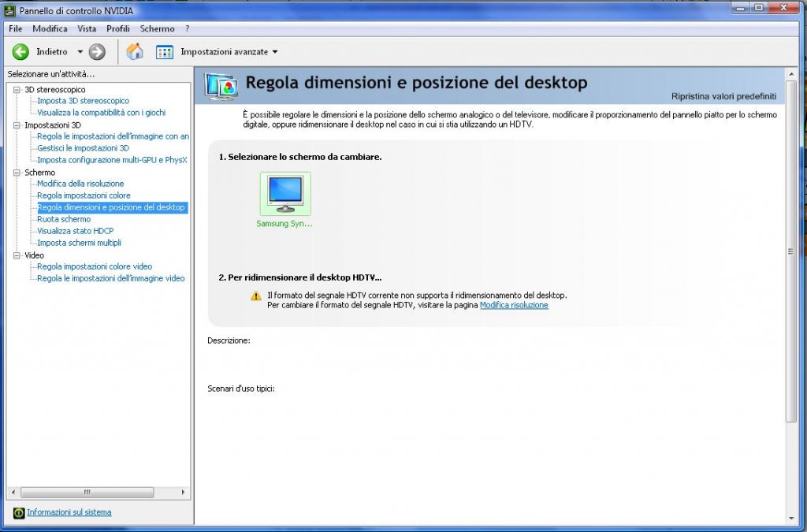Select the Samsung SyncMaster monitor icon
Image resolution: width=807 pixels, height=532 pixels.
click(285, 193)
